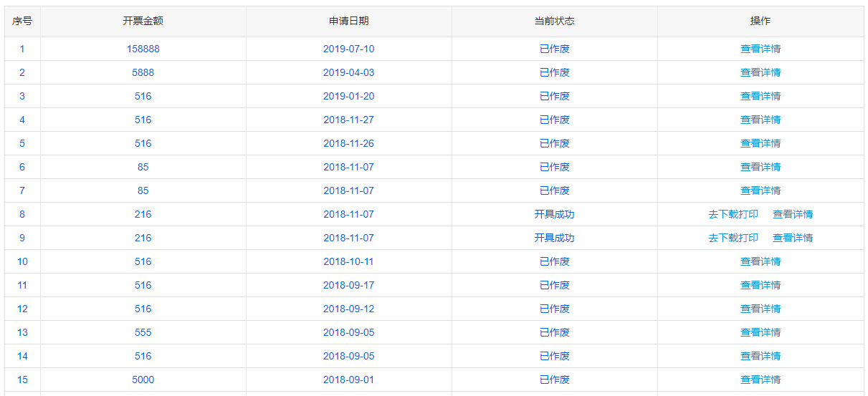Click the amount 5888 cell
Image resolution: width=868 pixels, height=396 pixels.
143,72
